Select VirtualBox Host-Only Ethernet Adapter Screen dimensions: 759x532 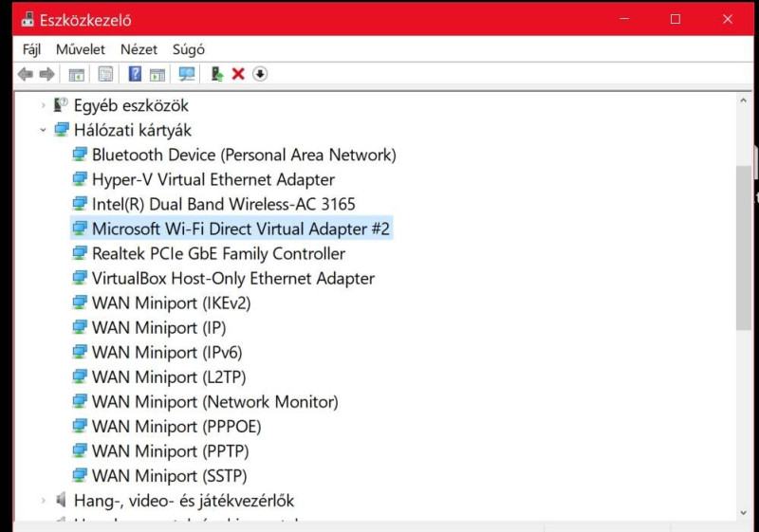coord(233,278)
